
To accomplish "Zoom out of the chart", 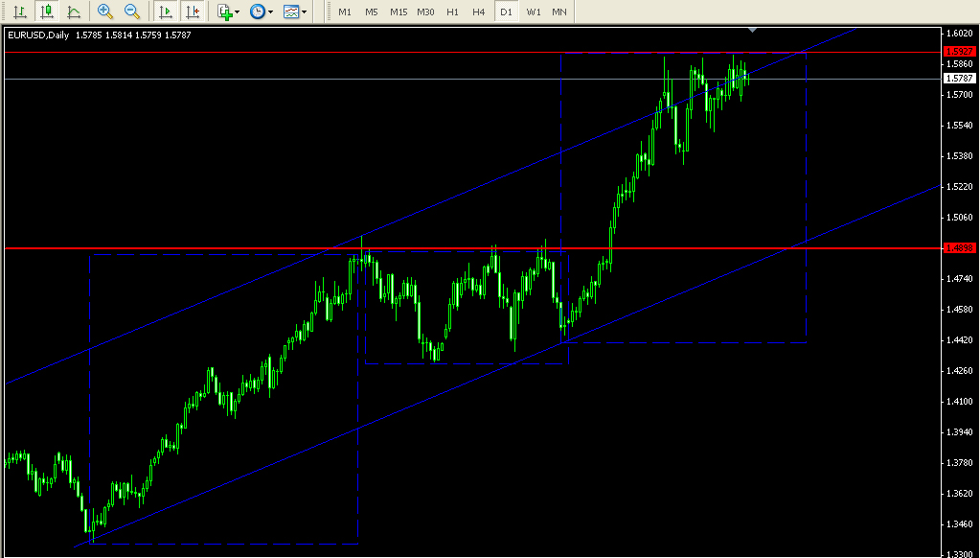I will coord(132,12).
